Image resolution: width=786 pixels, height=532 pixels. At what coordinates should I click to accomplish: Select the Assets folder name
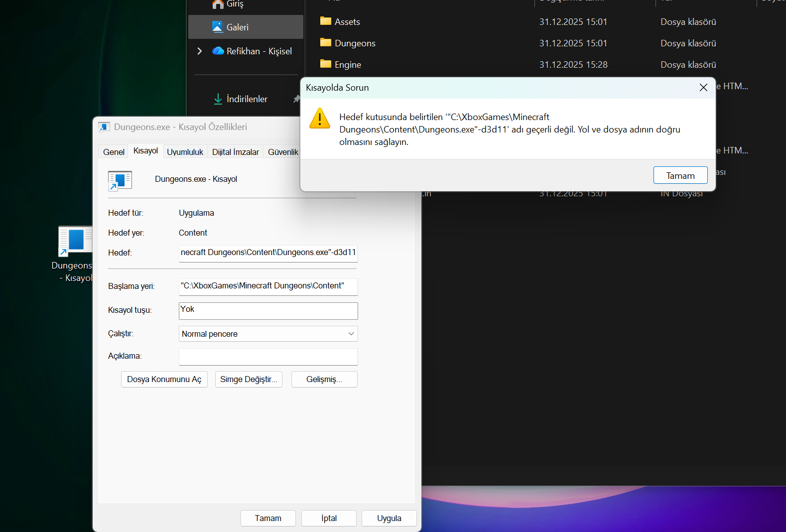click(x=347, y=22)
